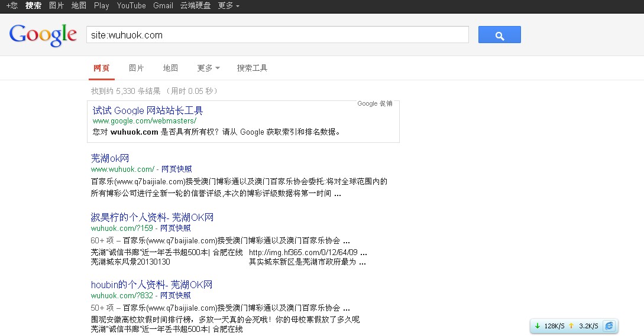Open 地图 in the top black bar
The width and height of the screenshot is (644, 336).
[x=79, y=6]
